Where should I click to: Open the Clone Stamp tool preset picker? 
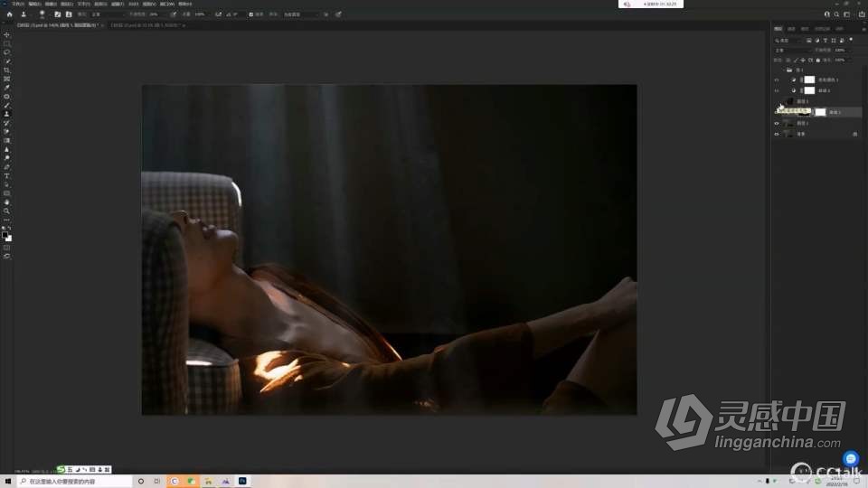(x=25, y=14)
